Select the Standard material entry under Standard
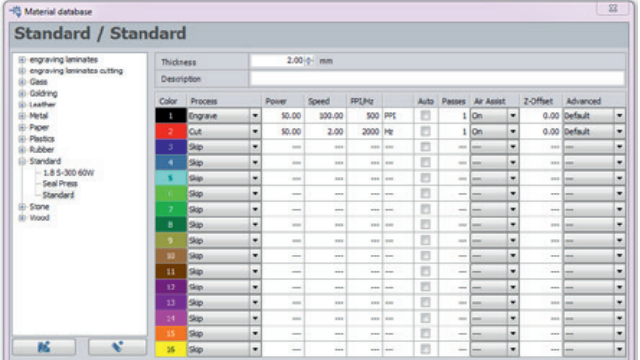The width and height of the screenshot is (640, 360). (x=58, y=195)
